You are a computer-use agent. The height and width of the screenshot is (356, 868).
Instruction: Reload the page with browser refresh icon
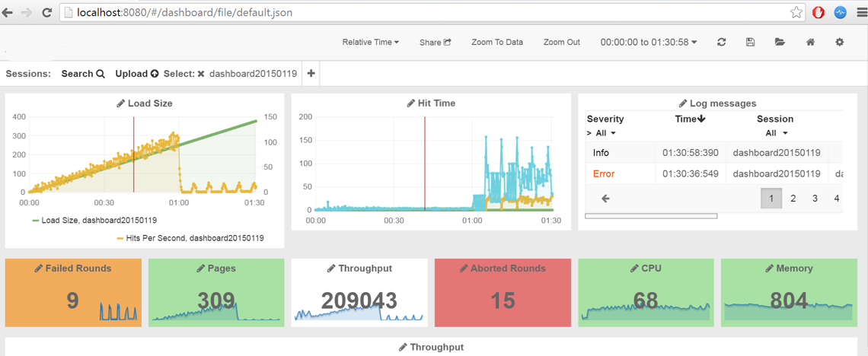pyautogui.click(x=48, y=12)
